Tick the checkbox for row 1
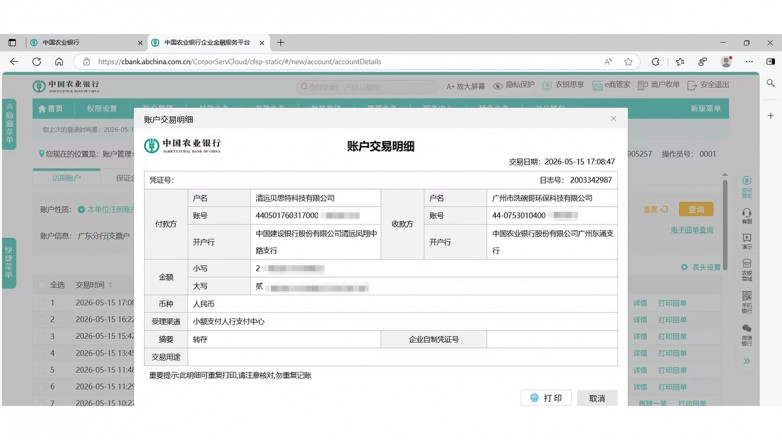The image size is (782, 440). 42,303
